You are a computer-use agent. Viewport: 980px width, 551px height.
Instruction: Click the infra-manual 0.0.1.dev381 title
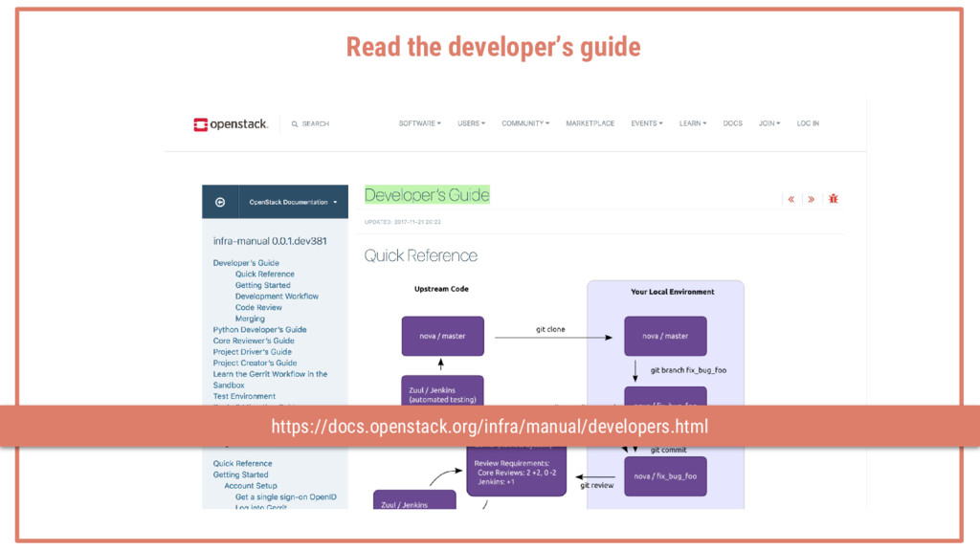tap(269, 241)
